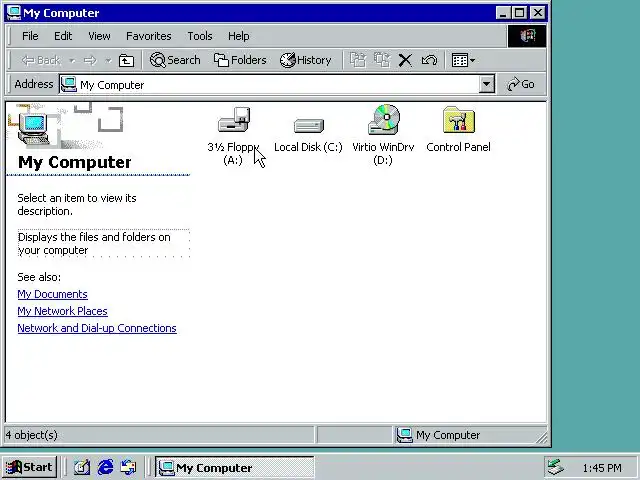The width and height of the screenshot is (640, 480).
Task: Click the Show Desktop quick launch icon
Action: pyautogui.click(x=82, y=467)
